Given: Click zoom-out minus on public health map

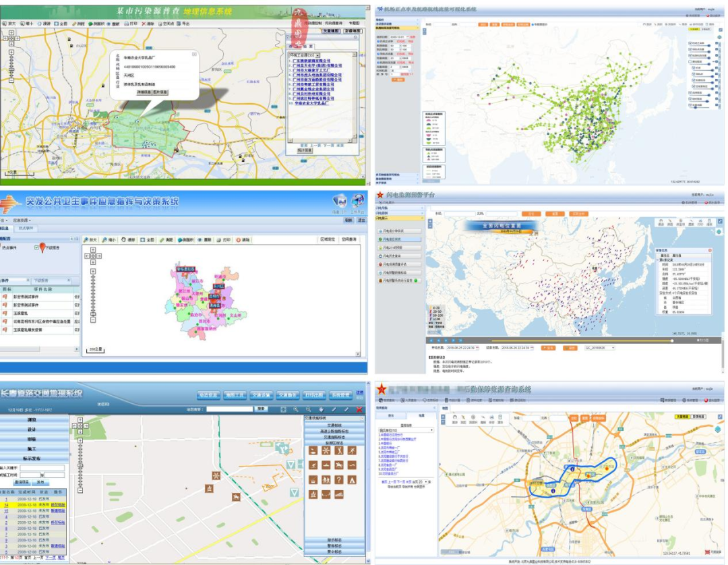Looking at the screenshot, I should (93, 320).
